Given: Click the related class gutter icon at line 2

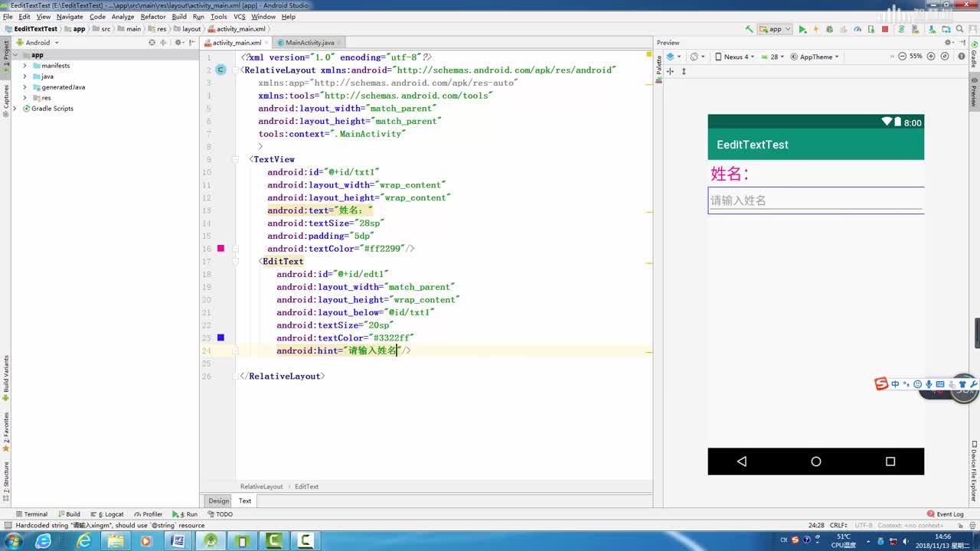Looking at the screenshot, I should [x=220, y=70].
